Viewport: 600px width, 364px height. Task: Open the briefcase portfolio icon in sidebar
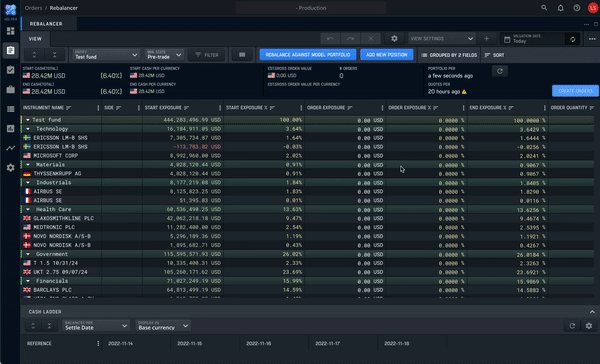point(10,89)
